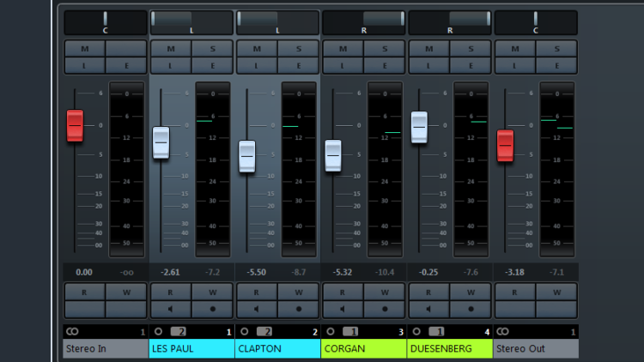Select the LES PAUL channel name

click(191, 348)
